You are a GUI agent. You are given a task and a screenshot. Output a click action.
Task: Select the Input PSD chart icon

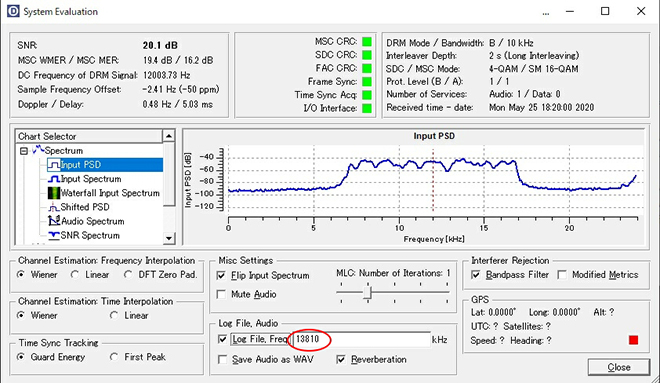click(54, 165)
